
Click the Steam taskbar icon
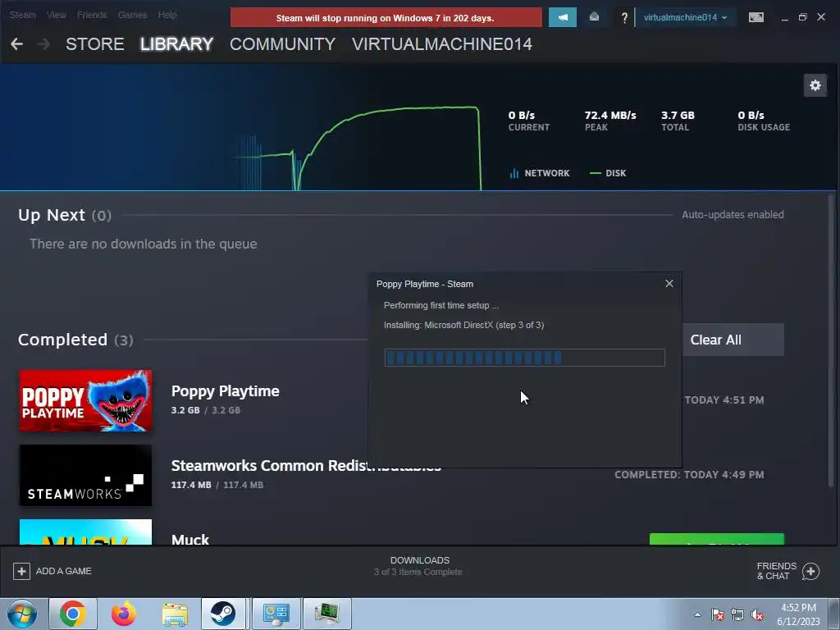coord(223,614)
